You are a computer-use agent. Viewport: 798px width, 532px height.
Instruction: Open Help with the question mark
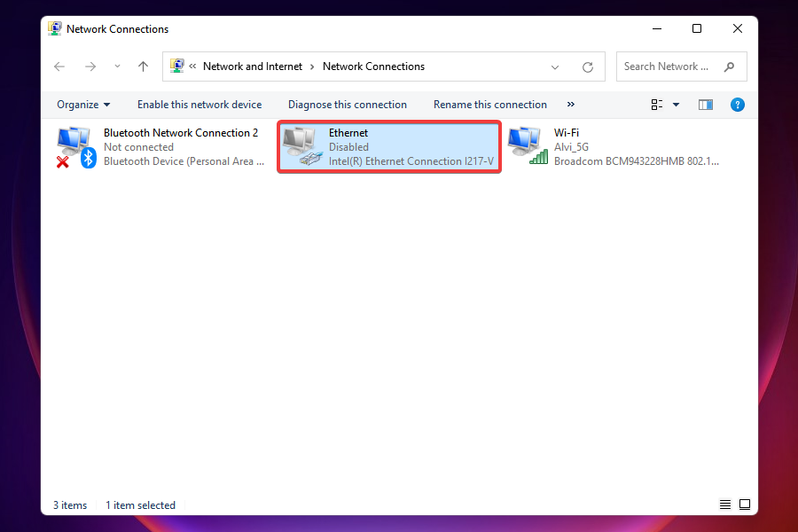click(x=738, y=105)
